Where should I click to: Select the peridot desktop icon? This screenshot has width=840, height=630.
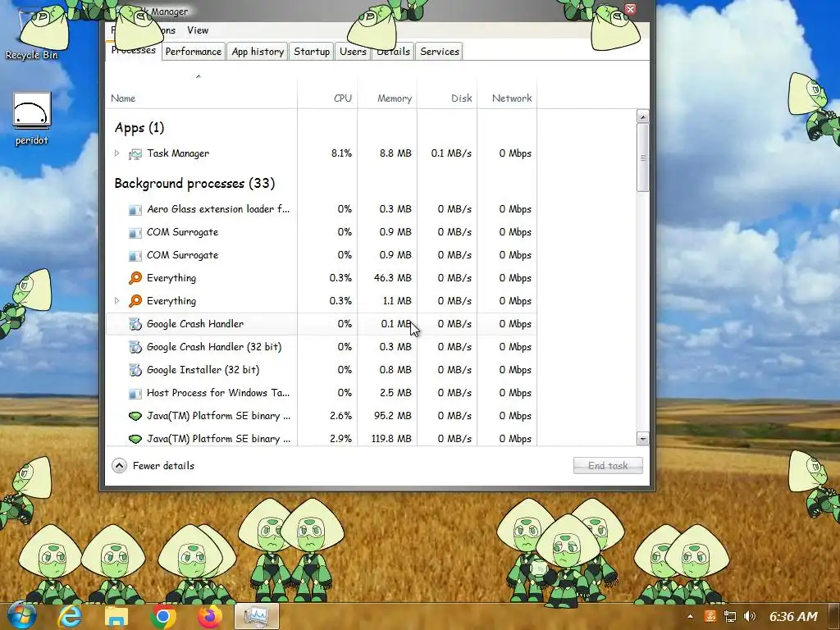[x=32, y=119]
